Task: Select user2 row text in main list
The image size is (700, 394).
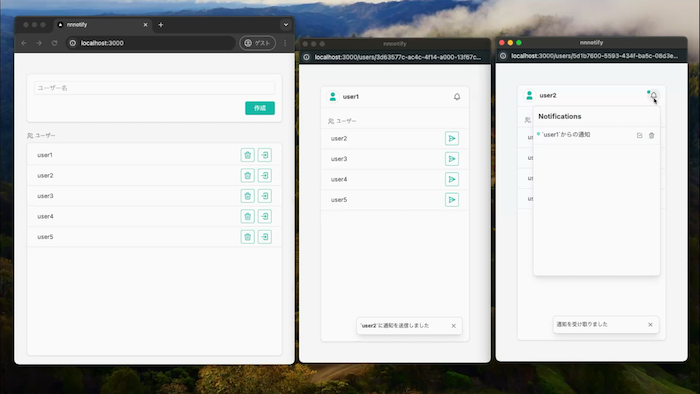Action: coord(45,175)
